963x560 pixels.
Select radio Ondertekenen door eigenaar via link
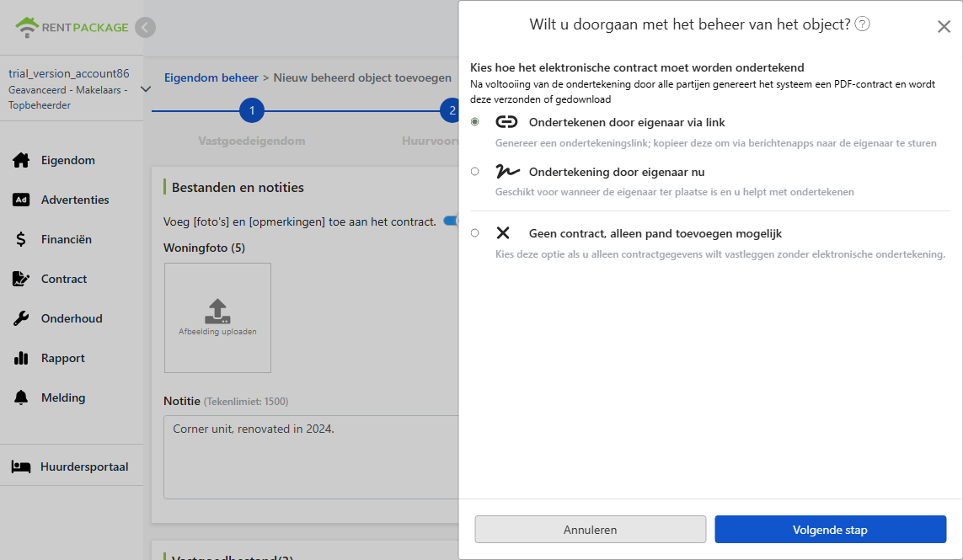tap(474, 121)
